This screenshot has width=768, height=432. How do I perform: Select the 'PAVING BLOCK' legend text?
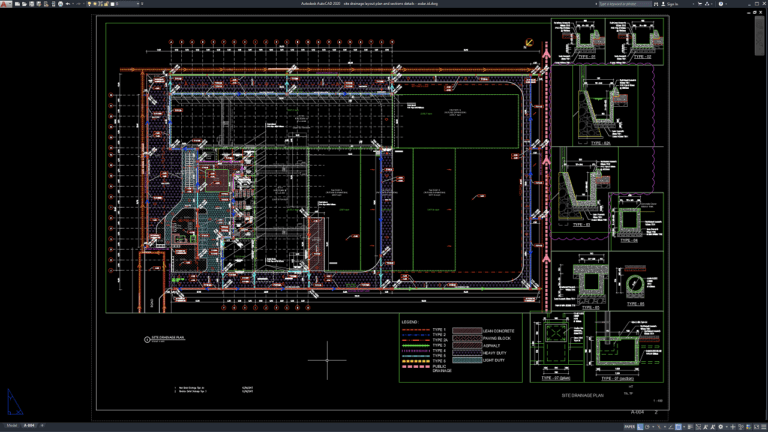(497, 338)
